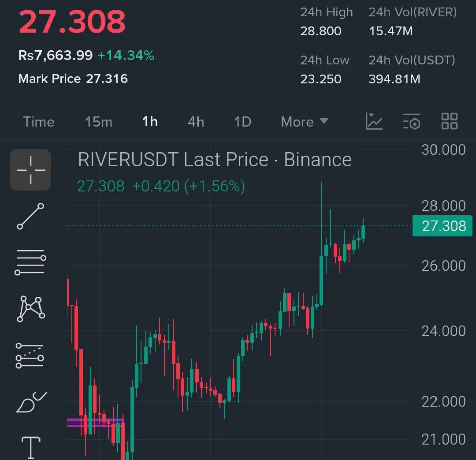This screenshot has width=476, height=460.
Task: Switch to the 4h interval
Action: click(196, 122)
